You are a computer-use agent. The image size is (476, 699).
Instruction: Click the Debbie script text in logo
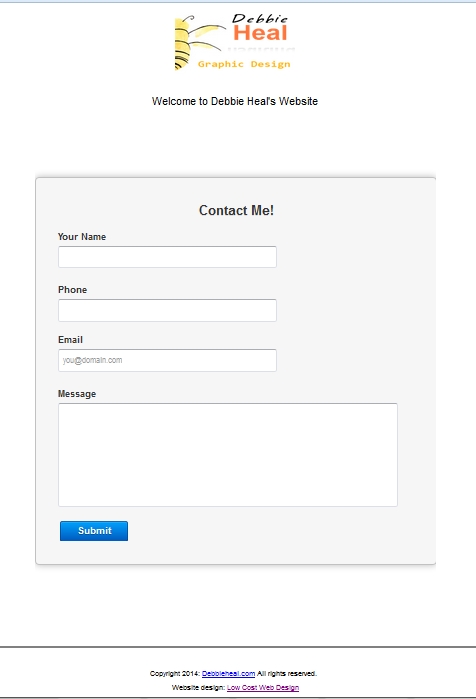click(260, 18)
